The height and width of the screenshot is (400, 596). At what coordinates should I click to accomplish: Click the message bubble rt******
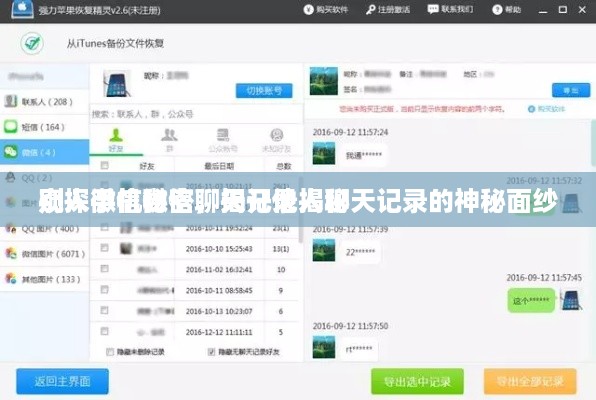pos(359,349)
